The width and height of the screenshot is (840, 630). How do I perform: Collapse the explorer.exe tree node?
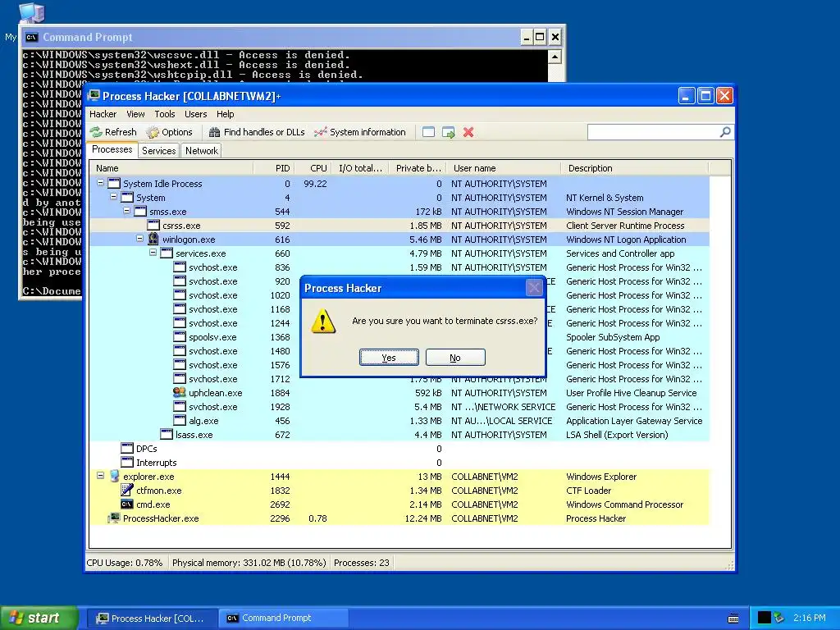pos(100,475)
